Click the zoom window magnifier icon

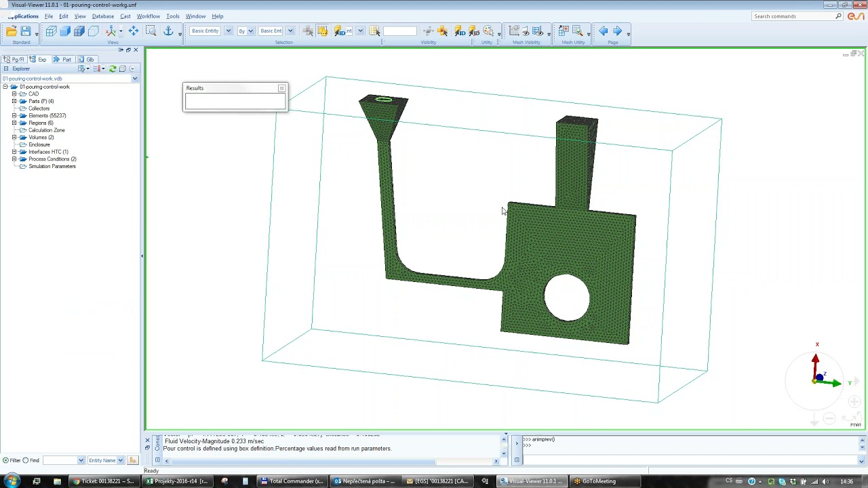tap(151, 31)
